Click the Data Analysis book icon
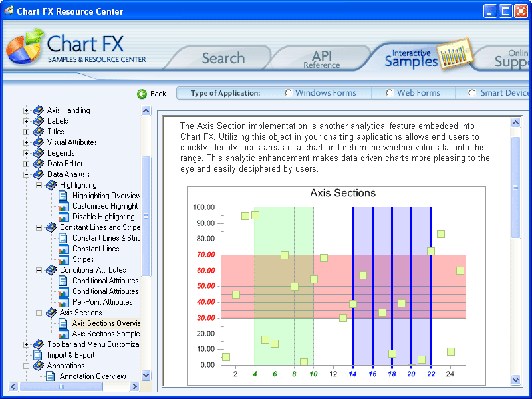Viewport: 532px width, 399px height. (39, 174)
